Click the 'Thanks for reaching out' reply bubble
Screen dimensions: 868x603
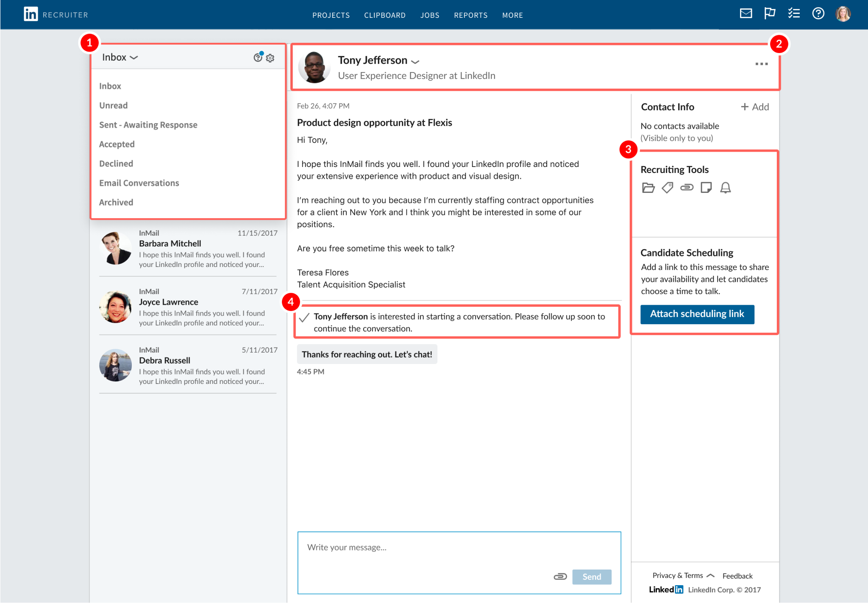click(x=367, y=354)
